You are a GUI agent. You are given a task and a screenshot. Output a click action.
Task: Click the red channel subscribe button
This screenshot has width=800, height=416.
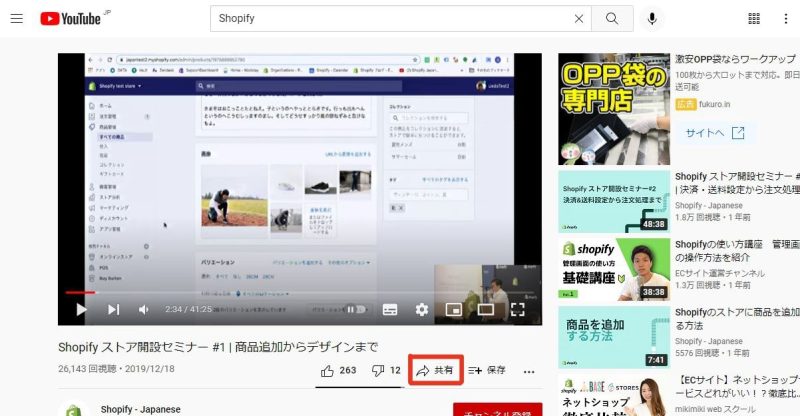pyautogui.click(x=497, y=410)
